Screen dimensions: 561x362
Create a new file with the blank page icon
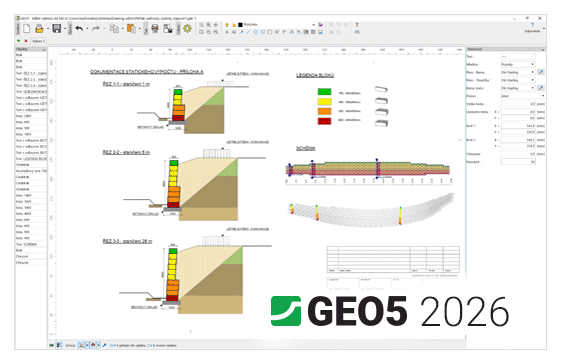(x=26, y=29)
